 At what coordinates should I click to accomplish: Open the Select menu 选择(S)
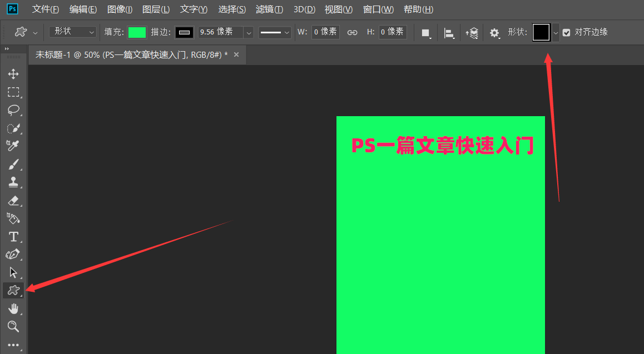click(232, 9)
